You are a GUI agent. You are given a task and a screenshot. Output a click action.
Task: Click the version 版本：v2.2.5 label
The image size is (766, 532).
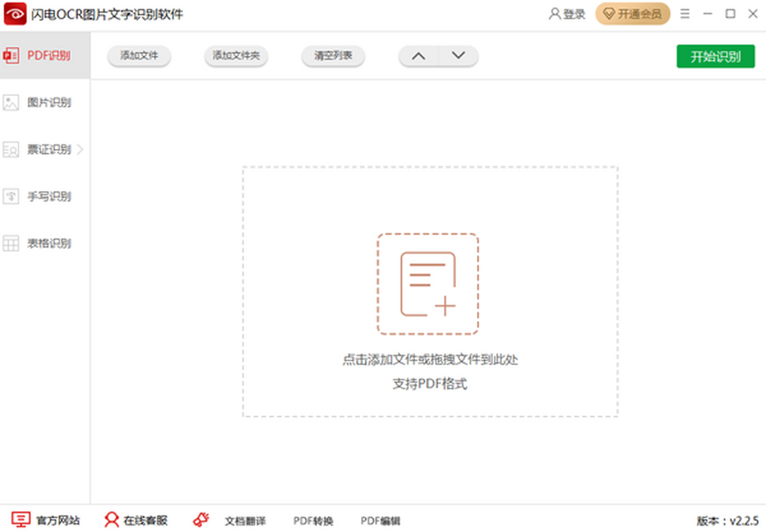(728, 521)
